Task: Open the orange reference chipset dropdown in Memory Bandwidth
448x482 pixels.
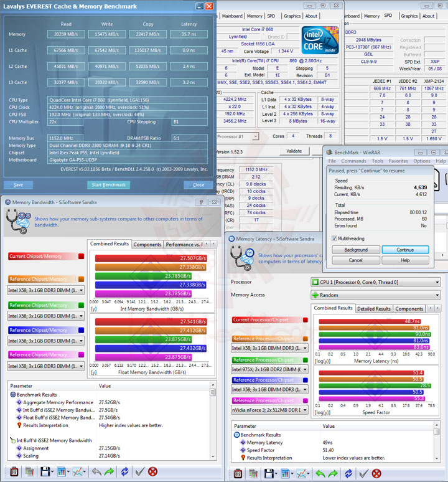Action: click(46, 290)
